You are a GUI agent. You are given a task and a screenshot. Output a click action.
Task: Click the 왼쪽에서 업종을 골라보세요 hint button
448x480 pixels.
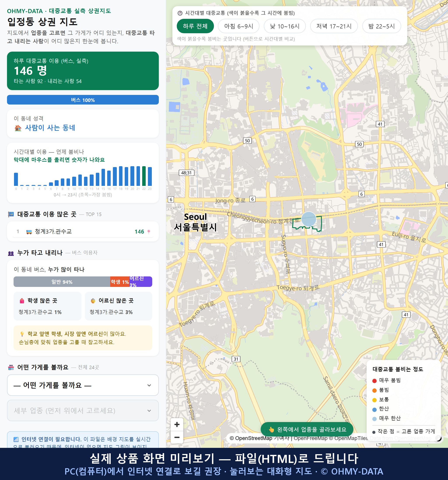point(307,429)
